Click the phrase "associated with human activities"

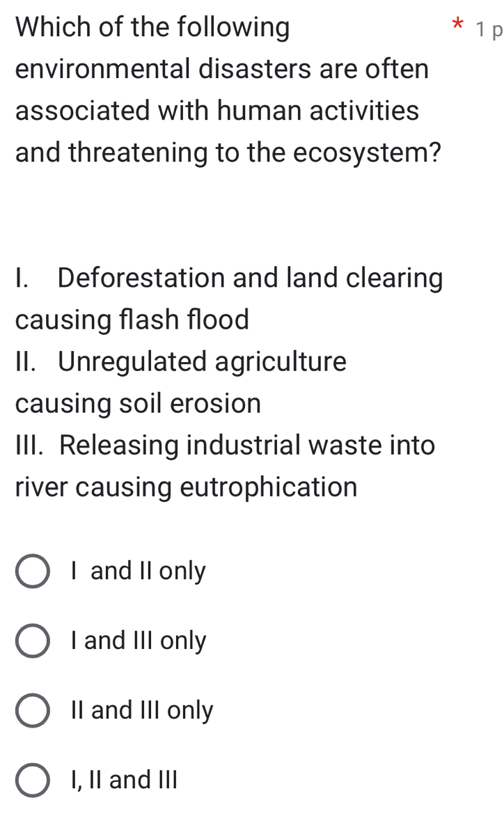(217, 111)
